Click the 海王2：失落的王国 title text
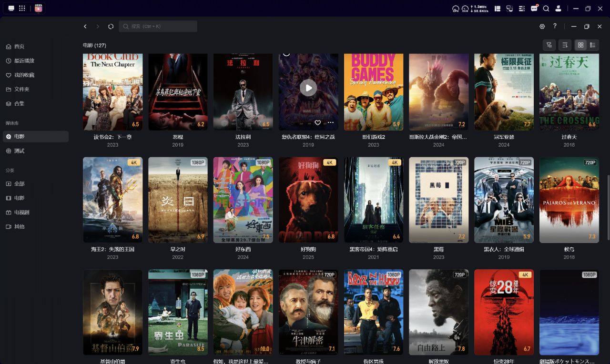 (112, 249)
